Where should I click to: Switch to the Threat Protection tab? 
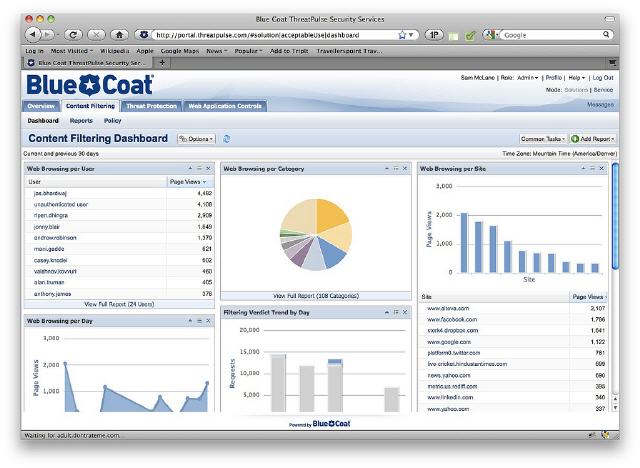(x=152, y=105)
